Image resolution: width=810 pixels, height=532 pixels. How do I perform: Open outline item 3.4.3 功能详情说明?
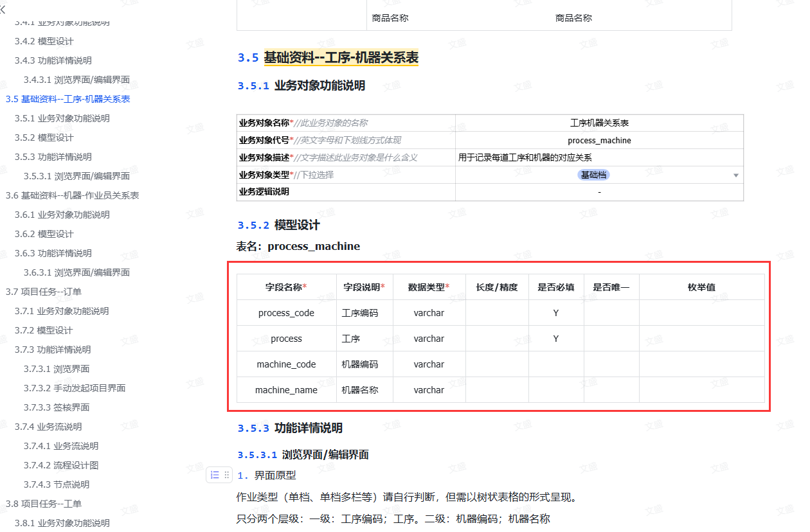coord(53,60)
